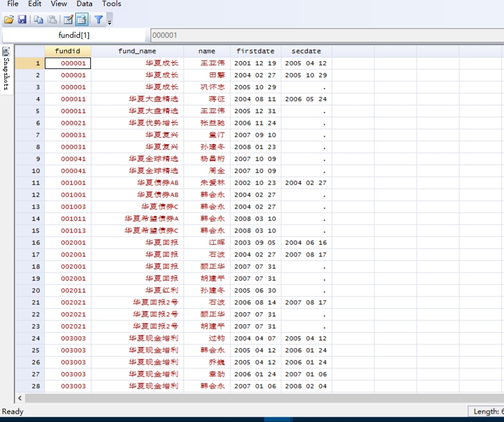The height and width of the screenshot is (422, 504).
Task: Open the View menu
Action: (x=59, y=4)
